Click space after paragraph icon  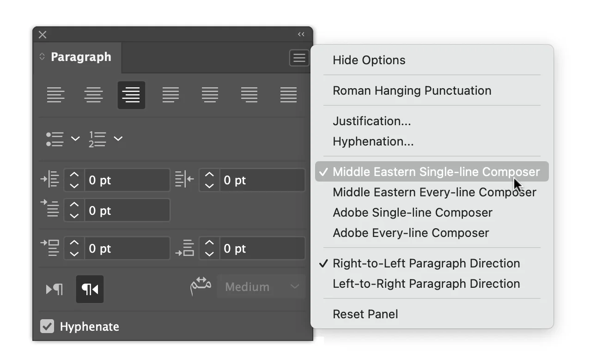(185, 248)
